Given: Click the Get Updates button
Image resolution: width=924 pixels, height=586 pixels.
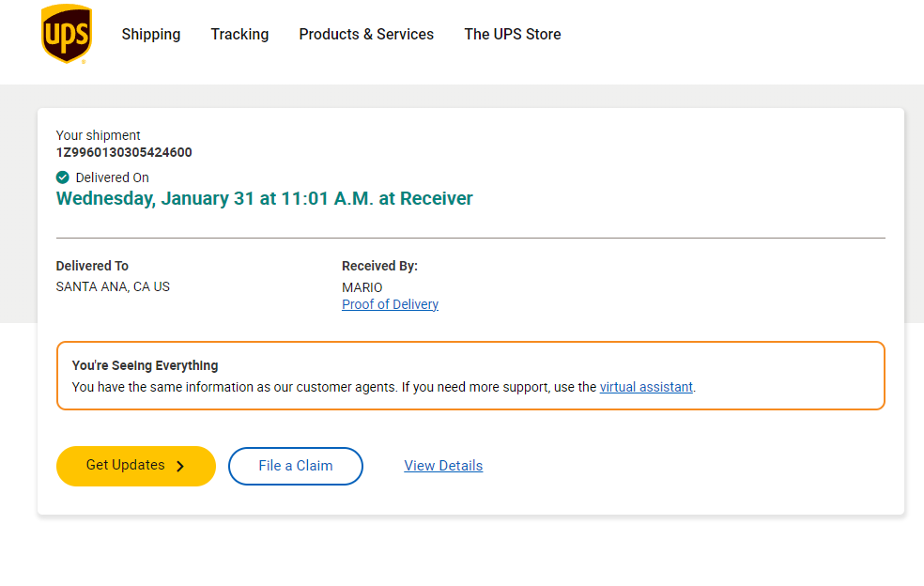Looking at the screenshot, I should point(136,467).
